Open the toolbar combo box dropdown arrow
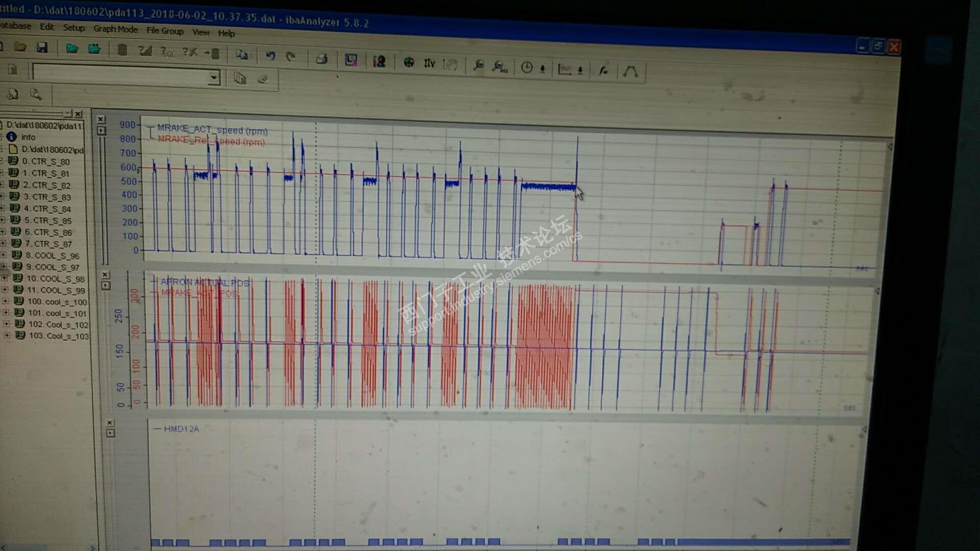Image resolution: width=980 pixels, height=551 pixels. (214, 78)
